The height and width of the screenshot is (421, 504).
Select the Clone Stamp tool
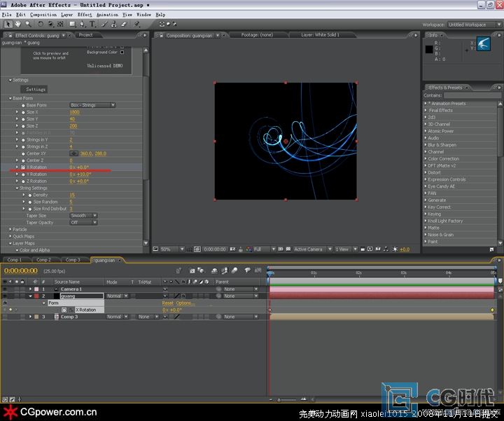click(x=114, y=24)
